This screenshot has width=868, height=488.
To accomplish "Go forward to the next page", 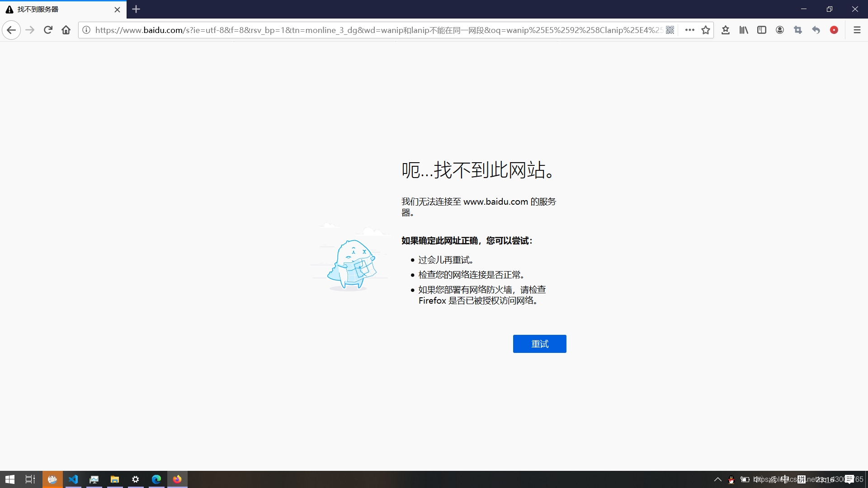I will click(30, 30).
